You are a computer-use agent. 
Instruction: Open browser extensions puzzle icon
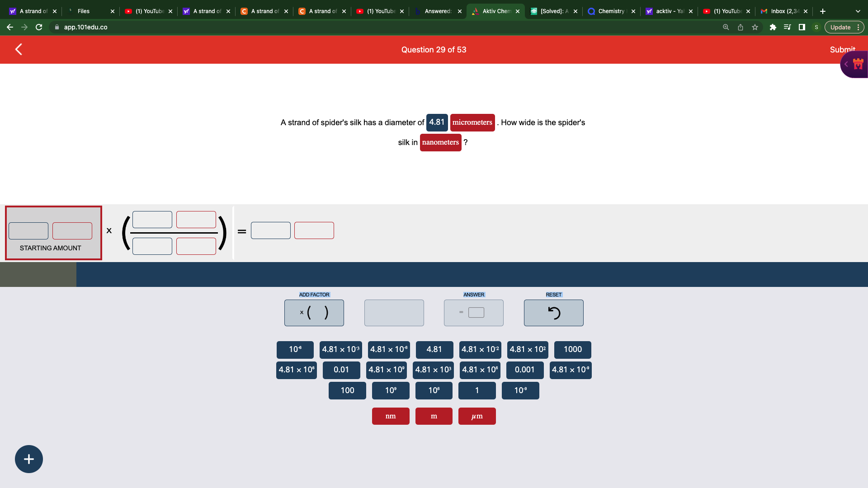point(773,27)
